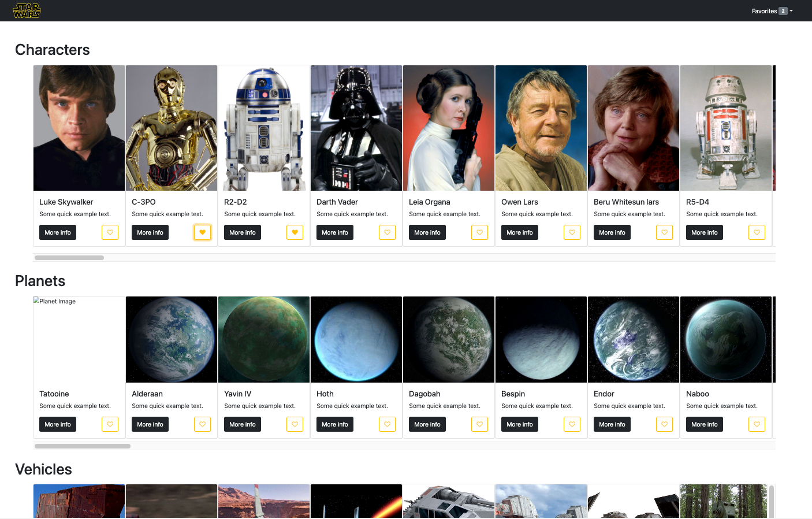Open More info for R5-D4
The height and width of the screenshot is (519, 812).
click(705, 232)
